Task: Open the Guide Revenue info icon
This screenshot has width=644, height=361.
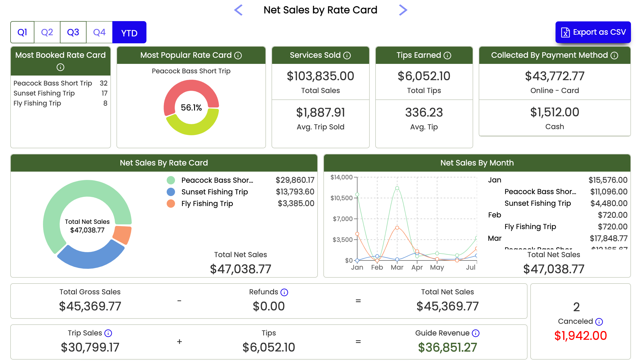Action: coord(476,333)
